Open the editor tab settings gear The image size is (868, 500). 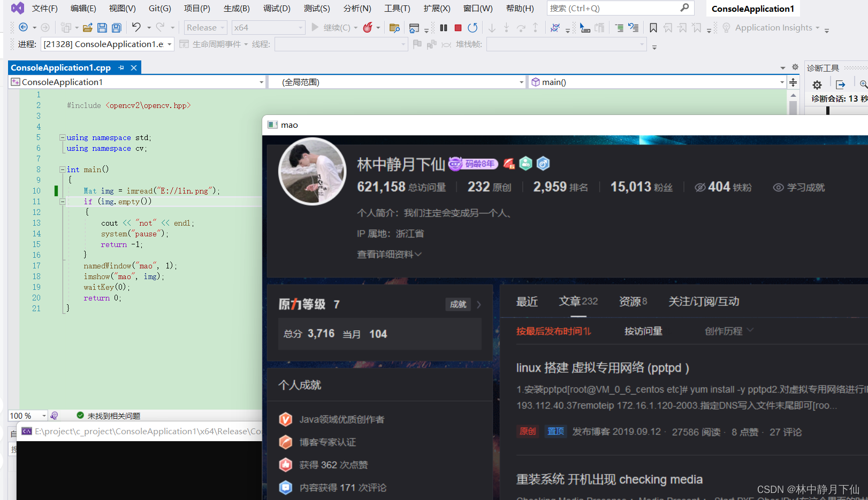[x=795, y=67]
